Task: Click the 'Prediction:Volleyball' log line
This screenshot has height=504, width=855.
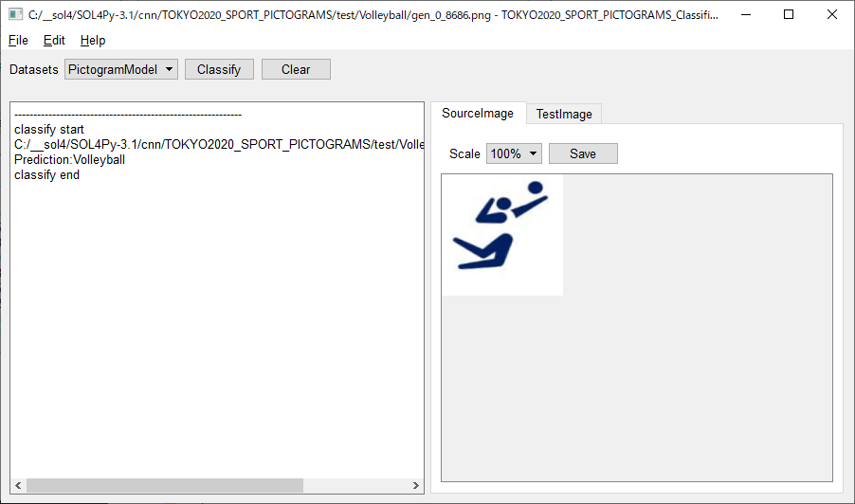Action: click(x=70, y=160)
